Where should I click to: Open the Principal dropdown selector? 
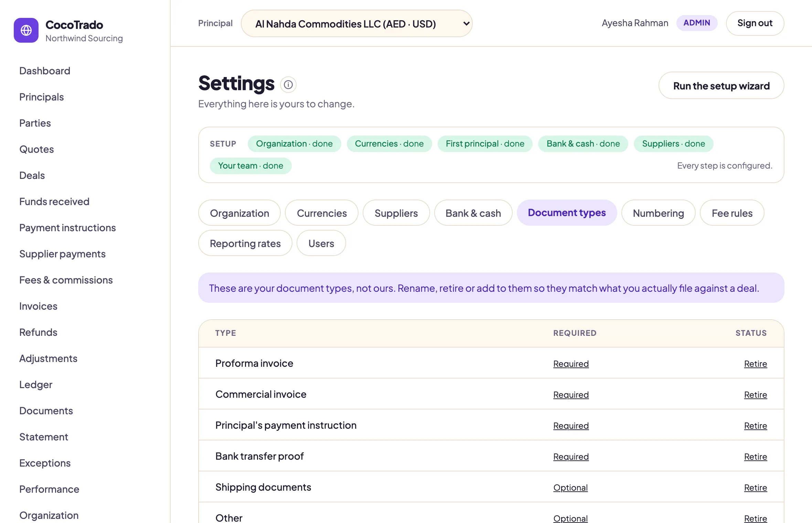point(357,23)
